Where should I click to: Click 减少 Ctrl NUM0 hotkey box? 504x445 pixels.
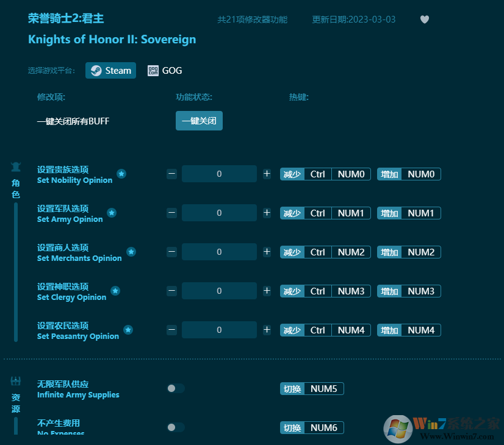tap(325, 174)
